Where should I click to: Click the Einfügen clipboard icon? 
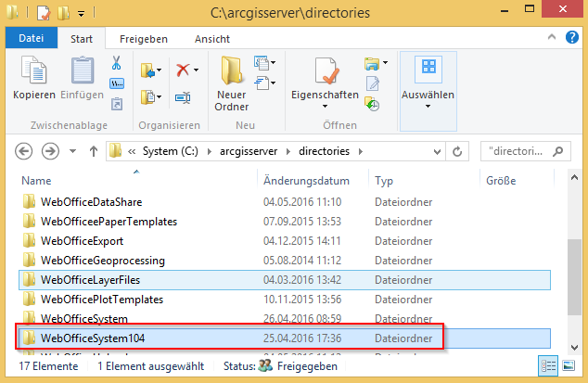click(83, 70)
